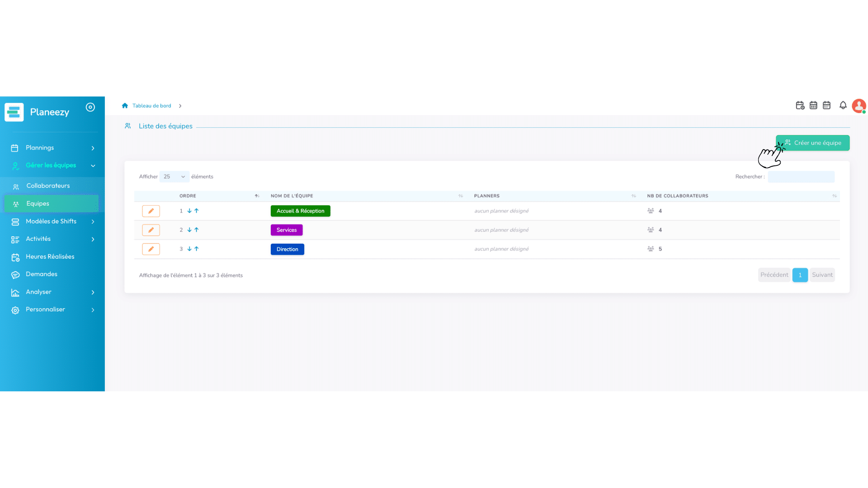Expand the Personnaliser menu
The width and height of the screenshot is (868, 488).
click(52, 310)
